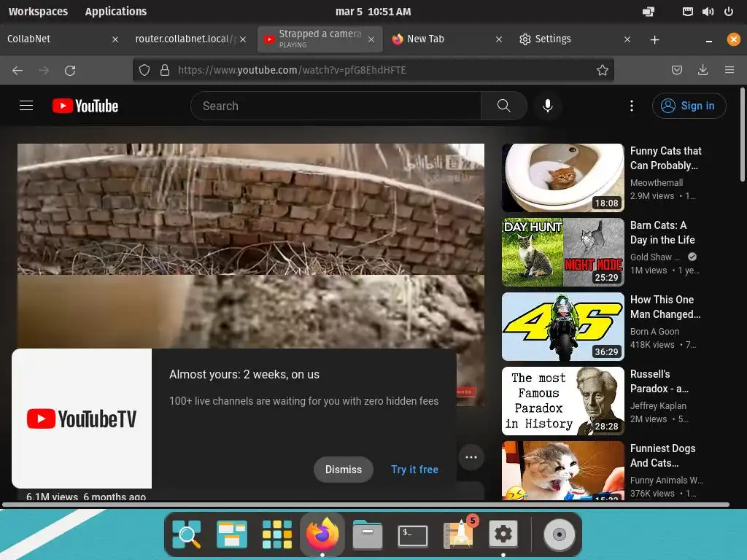Open the video more actions ellipsis
This screenshot has width=747, height=560.
click(x=471, y=457)
